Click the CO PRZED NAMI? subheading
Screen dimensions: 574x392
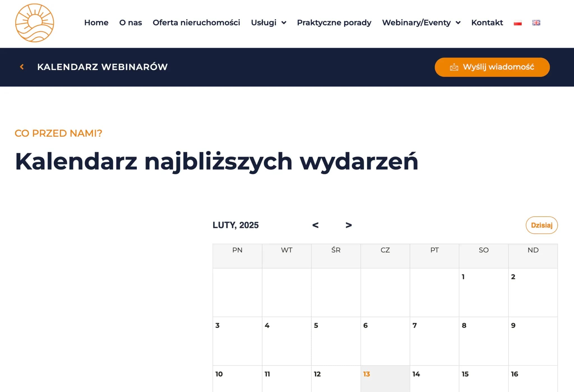pyautogui.click(x=58, y=133)
